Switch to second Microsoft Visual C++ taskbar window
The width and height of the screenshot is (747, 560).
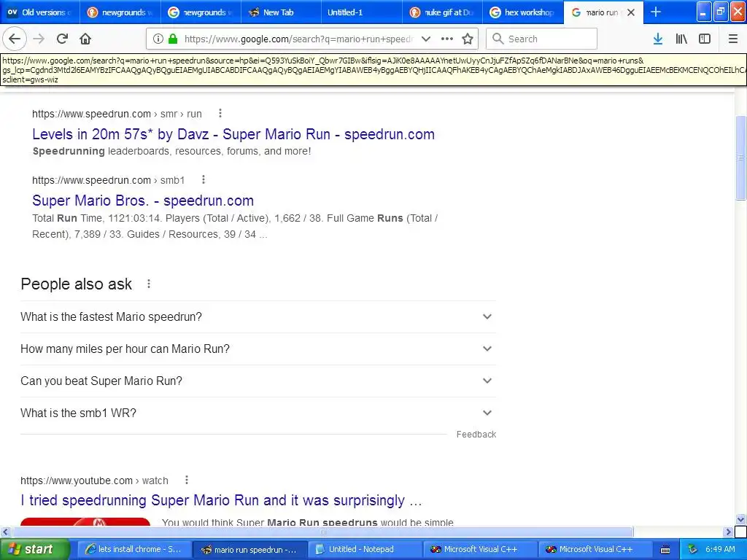(x=595, y=550)
